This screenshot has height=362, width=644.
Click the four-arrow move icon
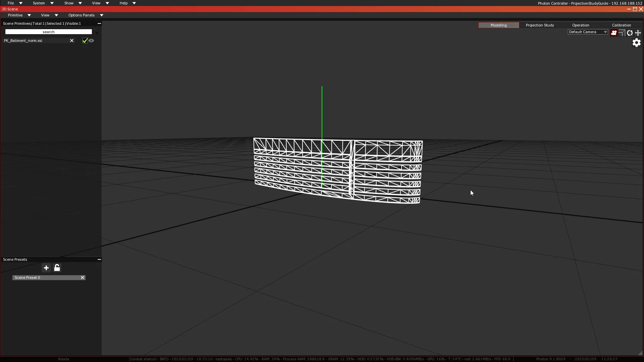click(x=638, y=33)
